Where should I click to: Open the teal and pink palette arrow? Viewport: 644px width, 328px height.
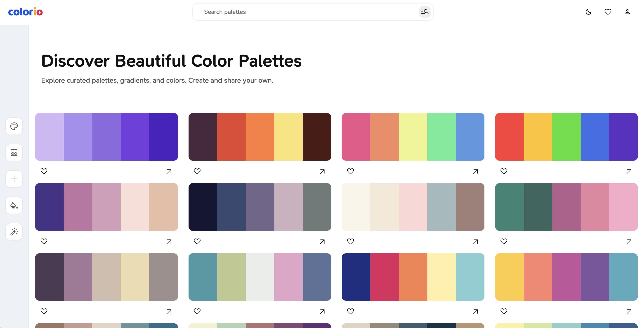click(x=629, y=242)
